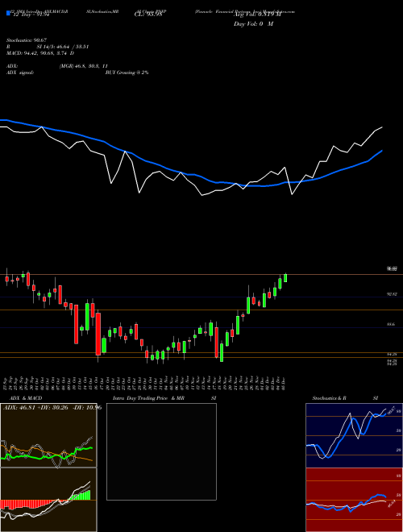Open the red RSI chart thumbnail

click(x=354, y=500)
